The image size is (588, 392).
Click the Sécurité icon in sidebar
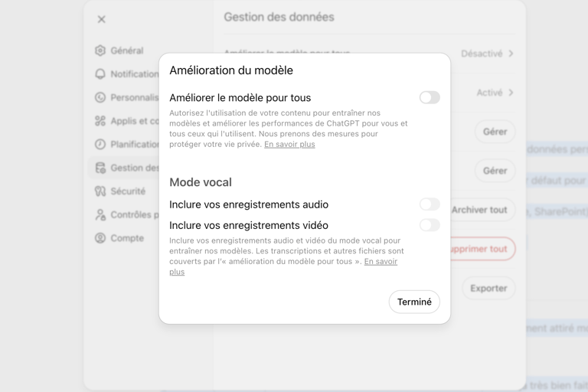pos(100,191)
